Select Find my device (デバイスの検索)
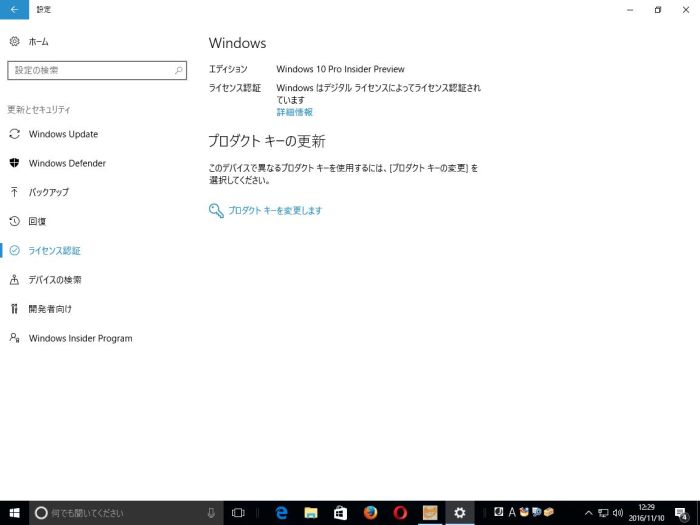The image size is (700, 525). coord(55,280)
